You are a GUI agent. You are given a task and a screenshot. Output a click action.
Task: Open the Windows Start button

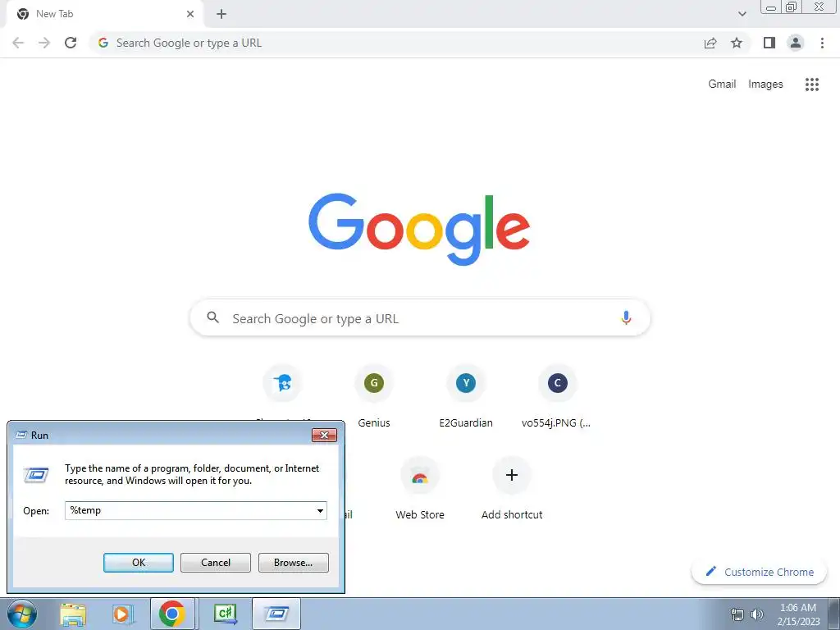[22, 614]
